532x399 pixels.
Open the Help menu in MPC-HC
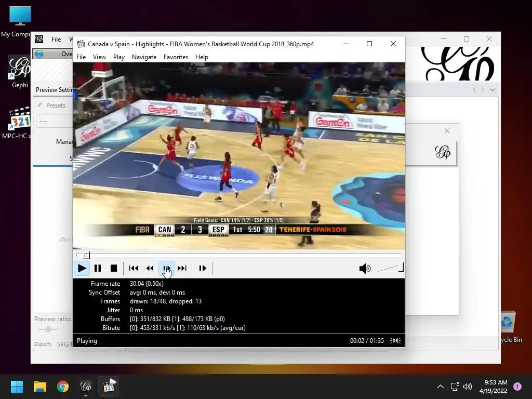click(202, 57)
